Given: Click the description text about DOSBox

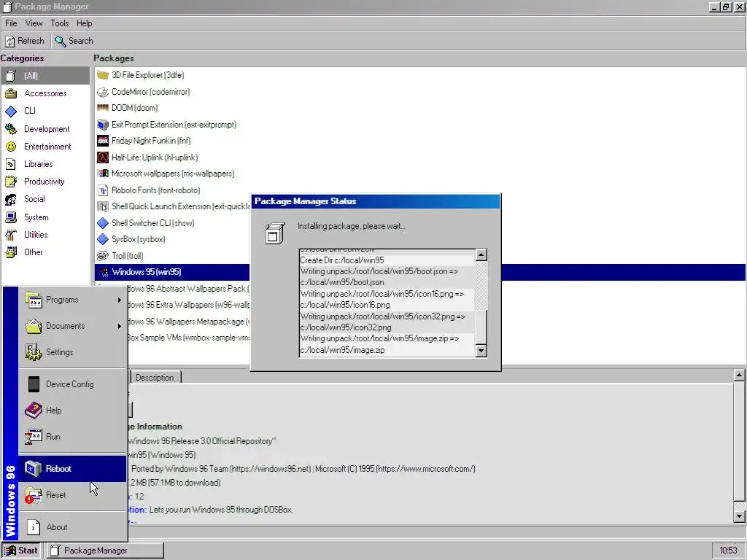Looking at the screenshot, I should (x=220, y=510).
